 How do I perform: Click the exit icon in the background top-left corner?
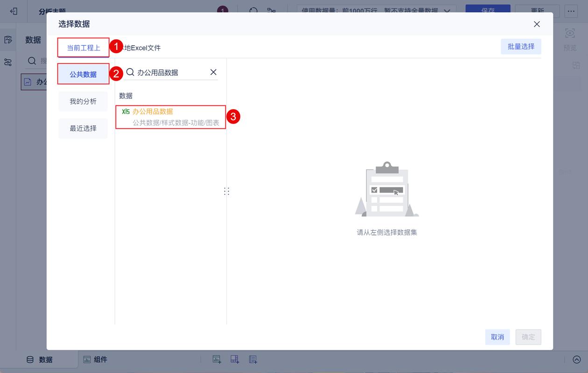tap(14, 11)
